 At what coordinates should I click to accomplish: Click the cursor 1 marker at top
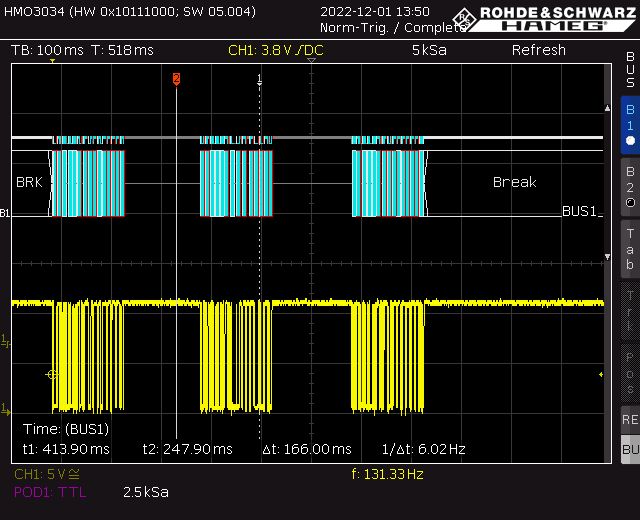259,79
